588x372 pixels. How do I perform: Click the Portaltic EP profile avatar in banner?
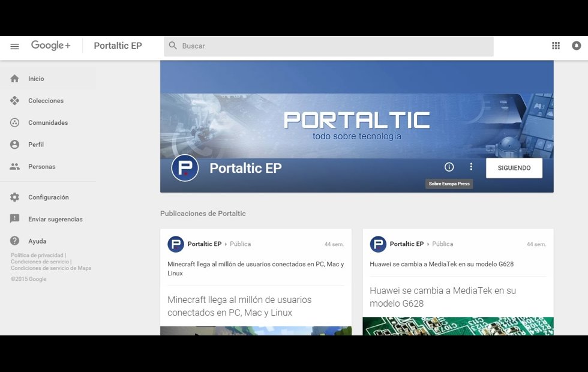(x=185, y=168)
